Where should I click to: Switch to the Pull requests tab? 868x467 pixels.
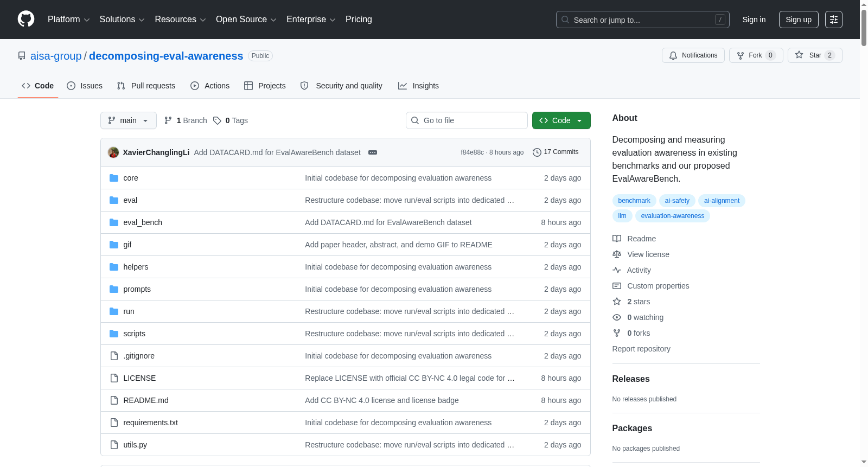point(146,86)
